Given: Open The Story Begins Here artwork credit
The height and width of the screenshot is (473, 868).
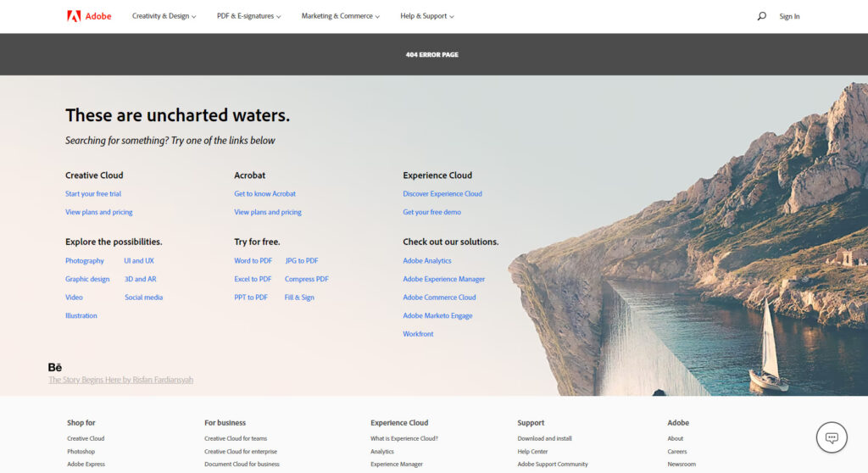Looking at the screenshot, I should tap(120, 380).
